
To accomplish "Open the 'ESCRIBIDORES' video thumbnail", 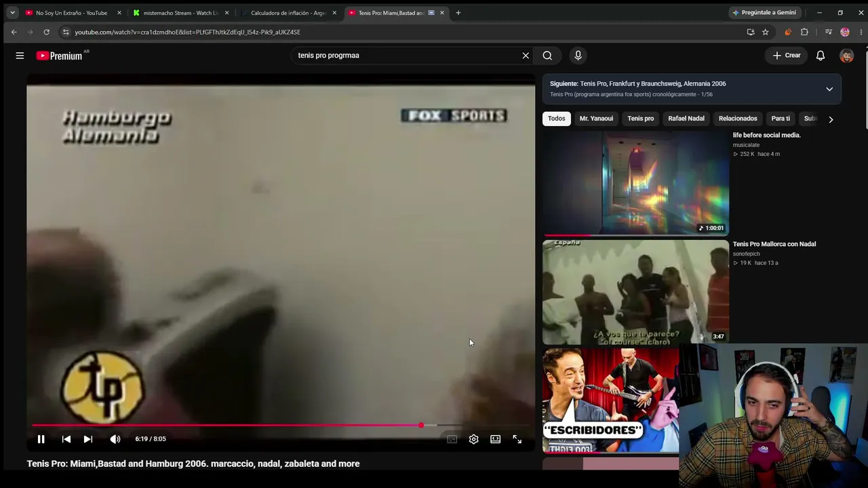I will (610, 401).
